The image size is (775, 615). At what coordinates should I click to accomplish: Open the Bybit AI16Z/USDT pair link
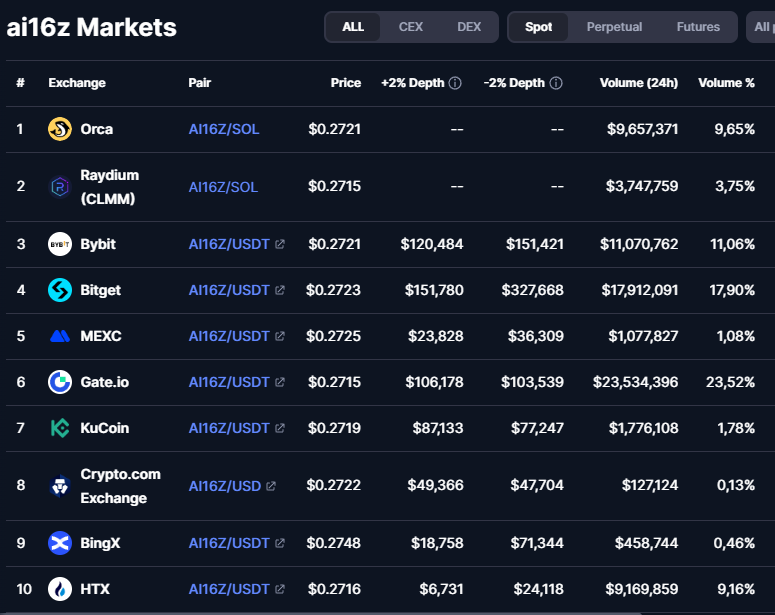[x=229, y=244]
